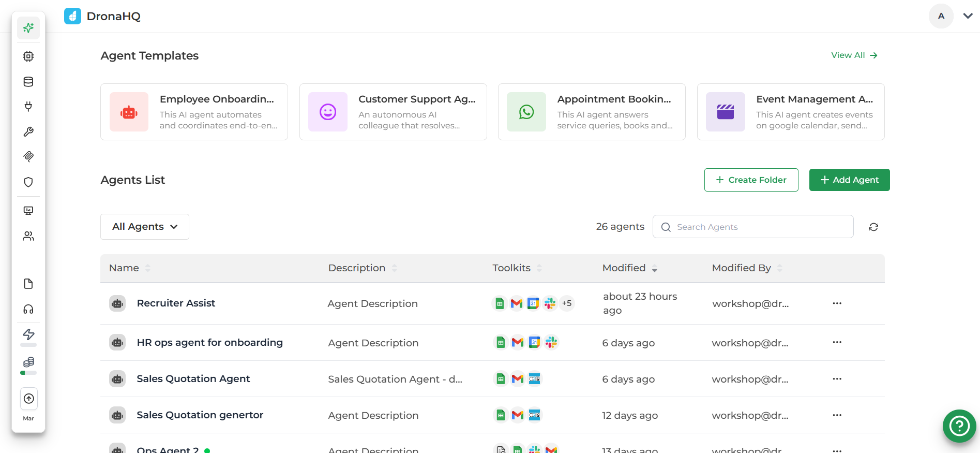Click the coins credits icon in sidebar
Image resolution: width=980 pixels, height=453 pixels.
(x=28, y=362)
